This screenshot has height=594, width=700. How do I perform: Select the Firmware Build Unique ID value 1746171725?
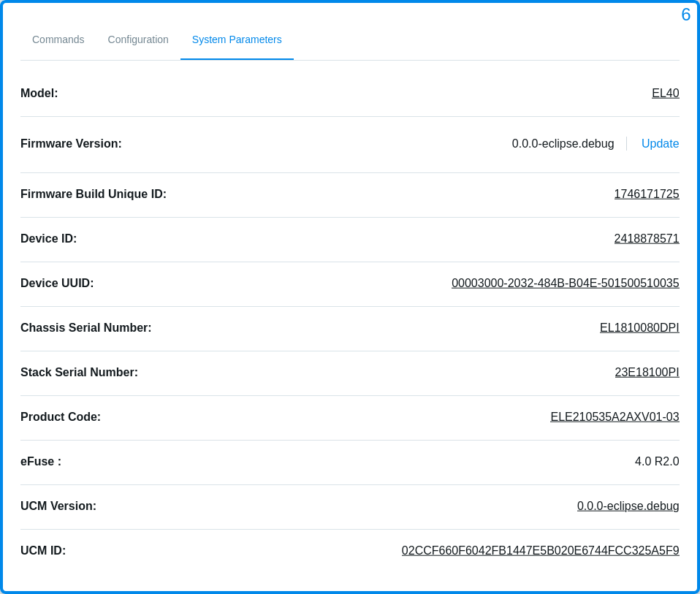[646, 194]
